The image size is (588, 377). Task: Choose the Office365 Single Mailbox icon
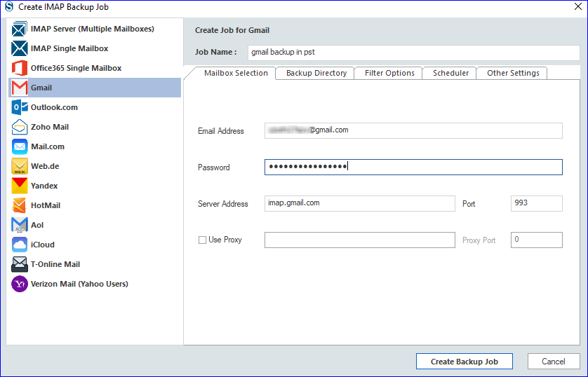click(19, 68)
